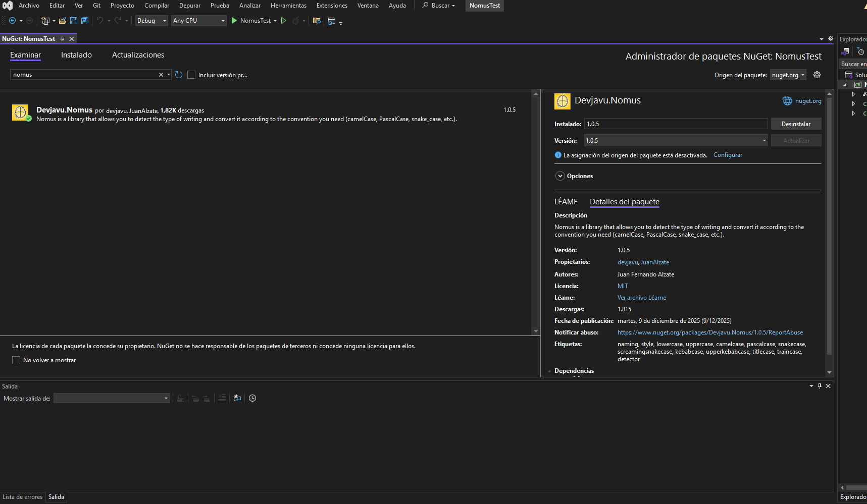Click the hot reload flame icon
The image size is (867, 504).
click(296, 21)
